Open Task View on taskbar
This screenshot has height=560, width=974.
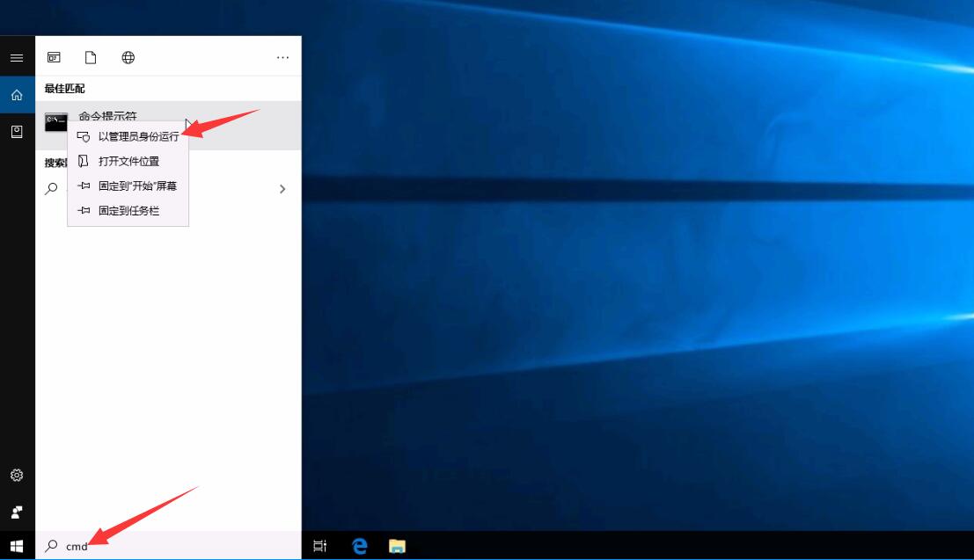click(x=319, y=546)
